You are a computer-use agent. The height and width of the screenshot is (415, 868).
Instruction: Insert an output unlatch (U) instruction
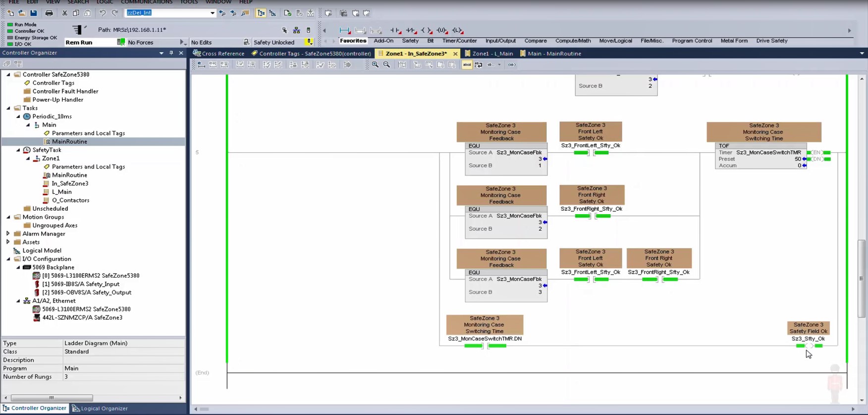441,31
